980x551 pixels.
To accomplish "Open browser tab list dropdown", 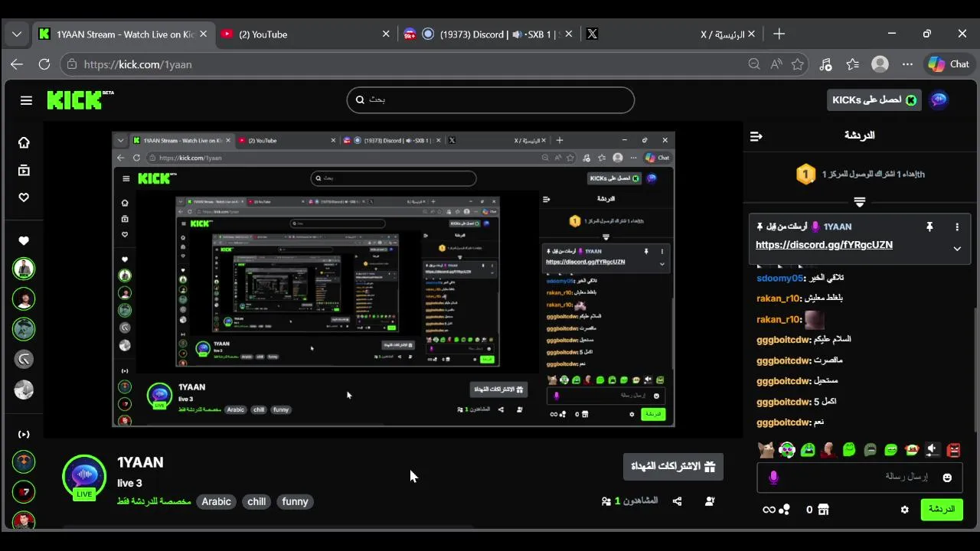I will coord(17,34).
